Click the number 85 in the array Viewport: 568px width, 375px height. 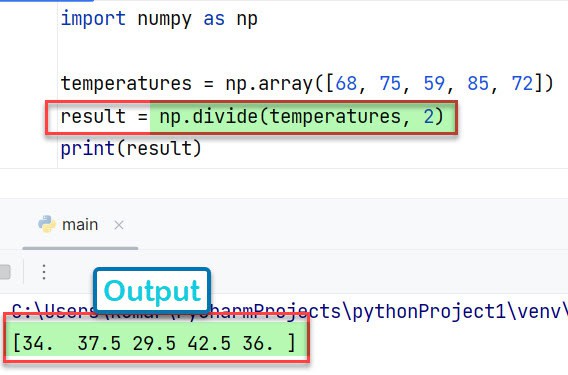(478, 84)
